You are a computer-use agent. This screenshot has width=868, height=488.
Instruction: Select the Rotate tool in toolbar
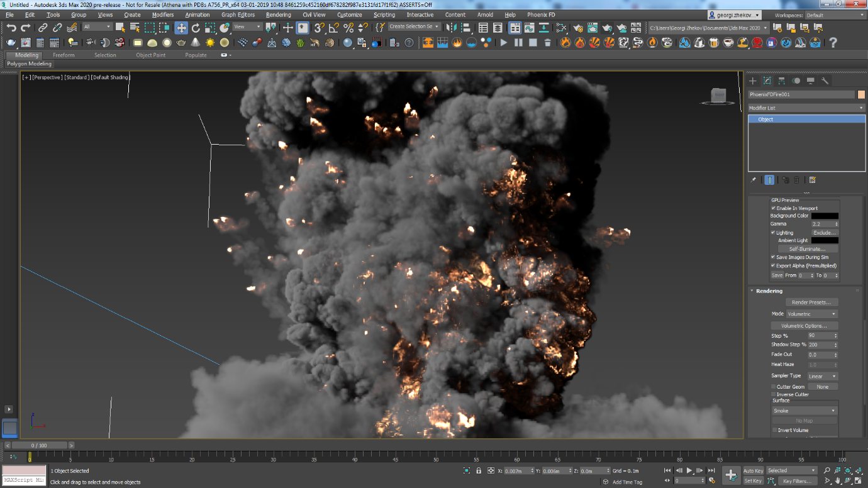[x=196, y=28]
